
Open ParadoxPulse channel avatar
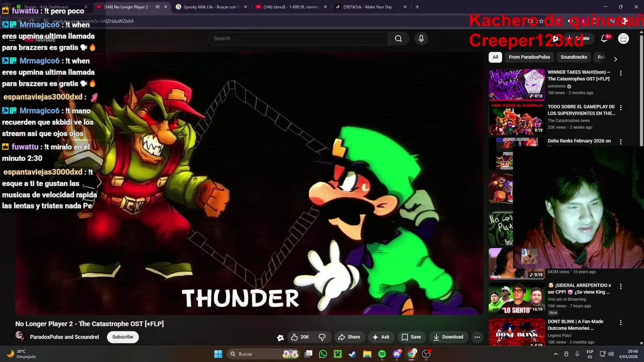(x=20, y=336)
